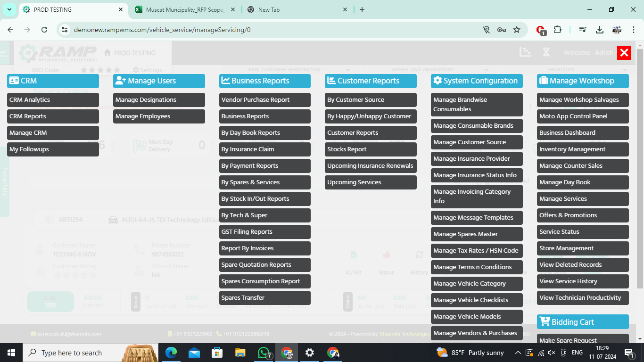This screenshot has width=644, height=362.
Task: Select Manage Employees
Action: (x=159, y=116)
